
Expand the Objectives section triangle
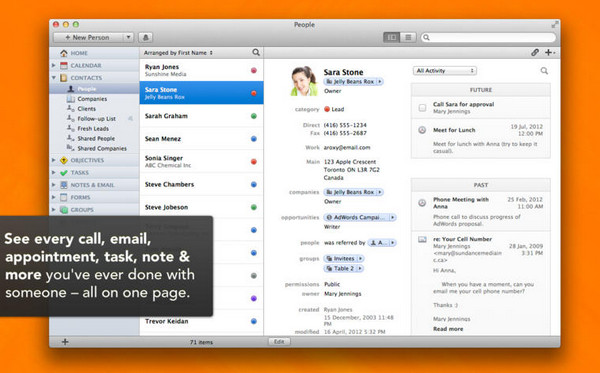point(54,160)
